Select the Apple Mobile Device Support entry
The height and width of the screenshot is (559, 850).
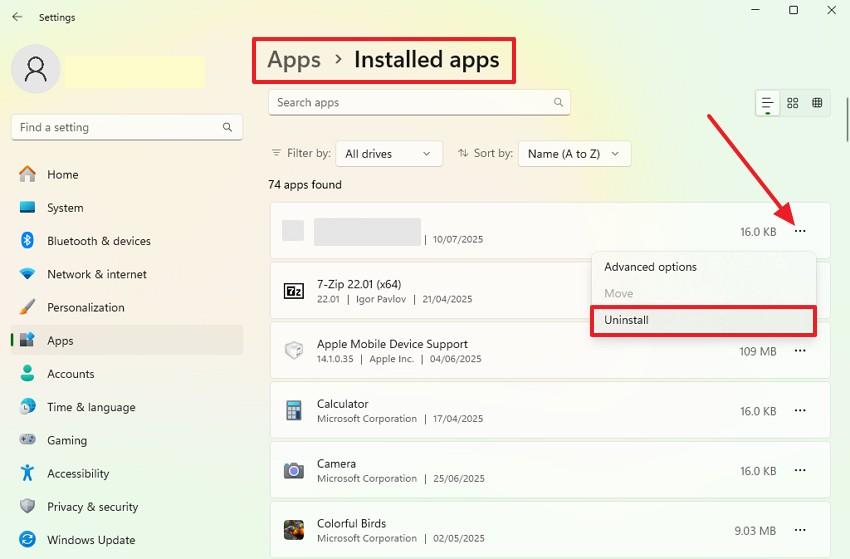click(x=550, y=351)
